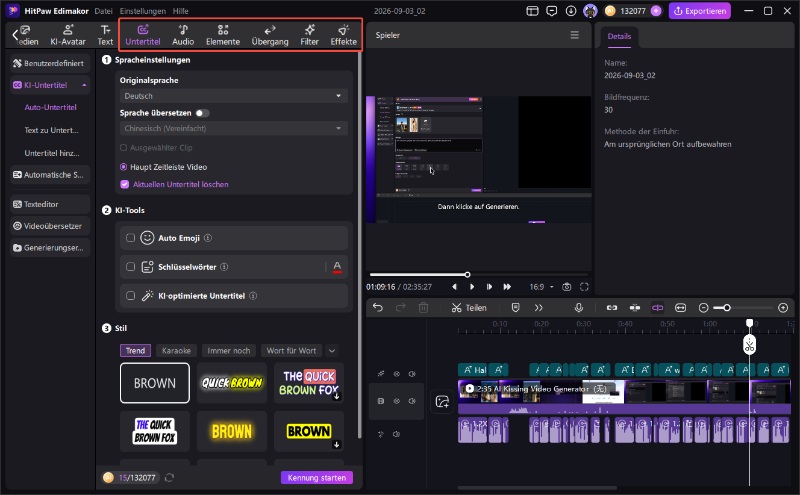Toggle the Sprache übersetzen switch
Image resolution: width=800 pixels, height=495 pixels.
[x=202, y=113]
